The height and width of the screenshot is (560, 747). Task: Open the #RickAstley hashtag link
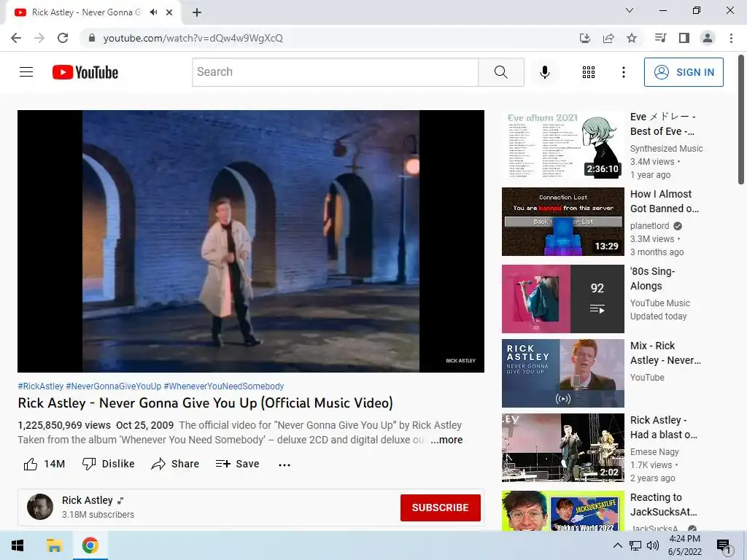click(41, 386)
